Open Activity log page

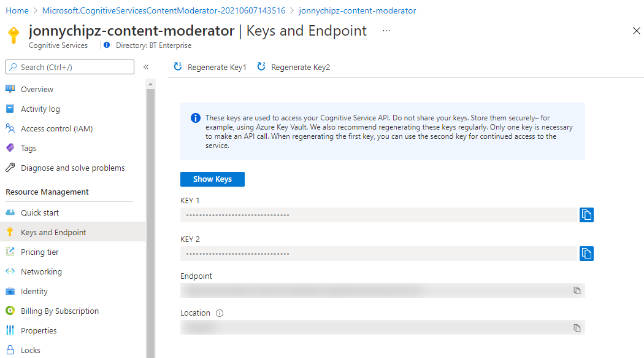click(x=40, y=109)
